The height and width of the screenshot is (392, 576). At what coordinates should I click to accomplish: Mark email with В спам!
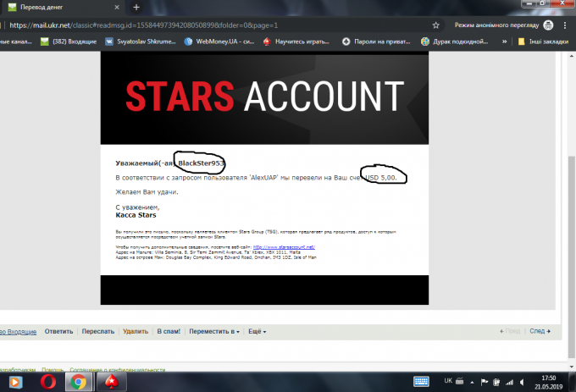[169, 331]
